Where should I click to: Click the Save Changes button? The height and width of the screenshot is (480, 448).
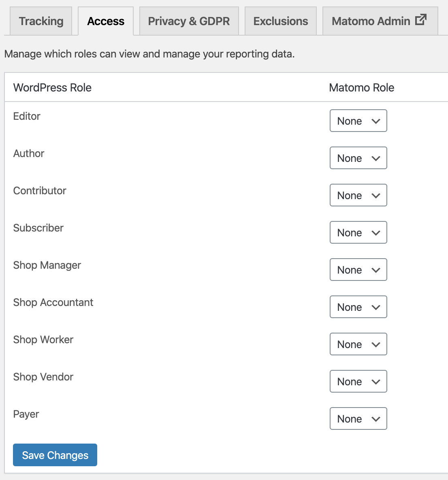(x=55, y=455)
